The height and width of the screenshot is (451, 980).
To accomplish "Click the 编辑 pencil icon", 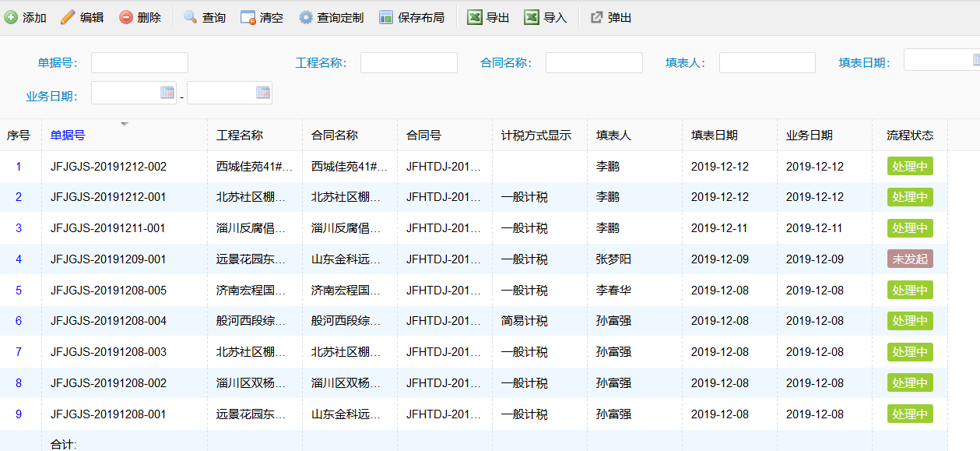I will pos(68,17).
